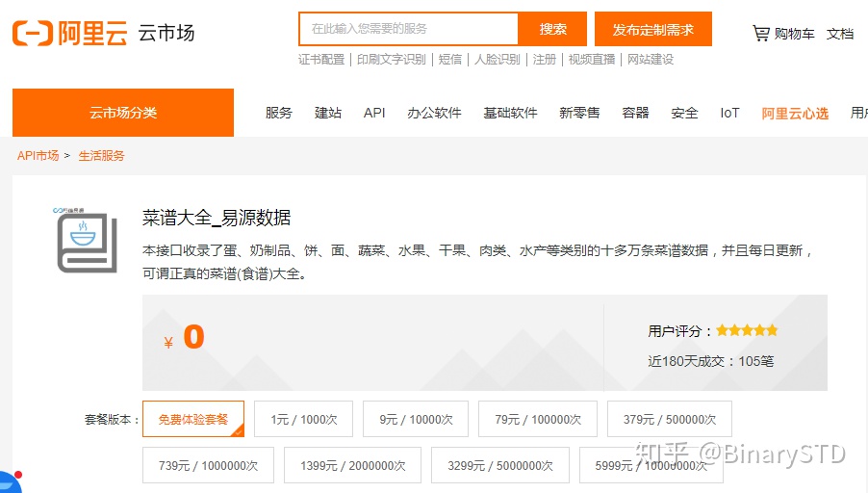Click the 视频直播 hot search link
Image resolution: width=868 pixels, height=493 pixels.
click(591, 60)
